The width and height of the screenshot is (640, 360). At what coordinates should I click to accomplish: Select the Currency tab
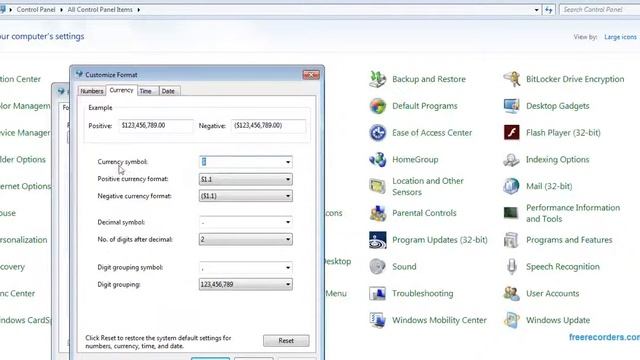click(121, 90)
